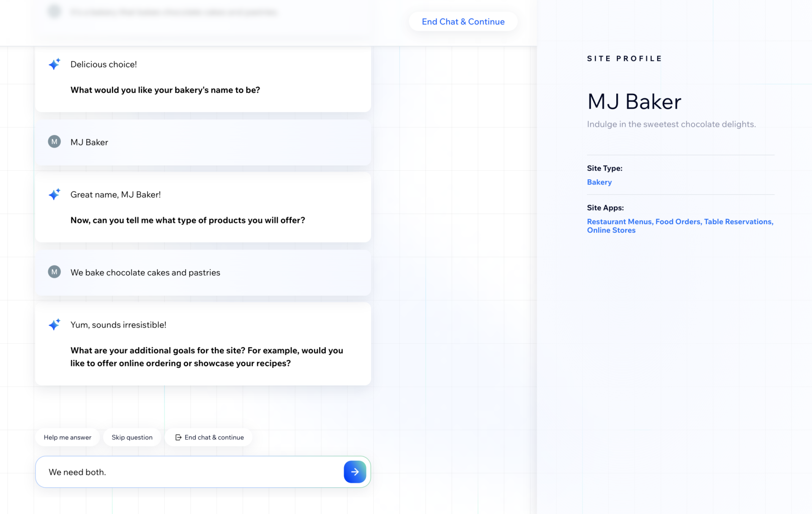Select the Food Orders app link
Viewport: 812px width, 514px height.
[x=678, y=221]
